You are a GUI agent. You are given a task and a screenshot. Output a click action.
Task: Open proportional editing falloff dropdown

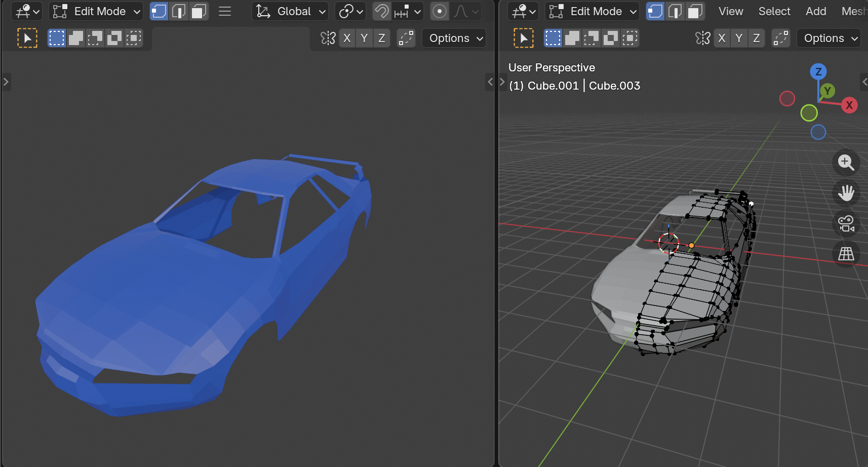[x=466, y=11]
